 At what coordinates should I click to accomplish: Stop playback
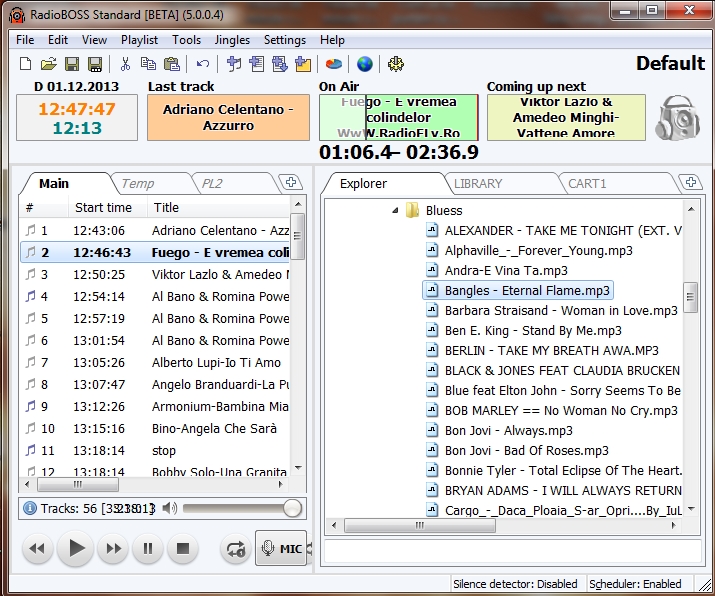tap(183, 548)
